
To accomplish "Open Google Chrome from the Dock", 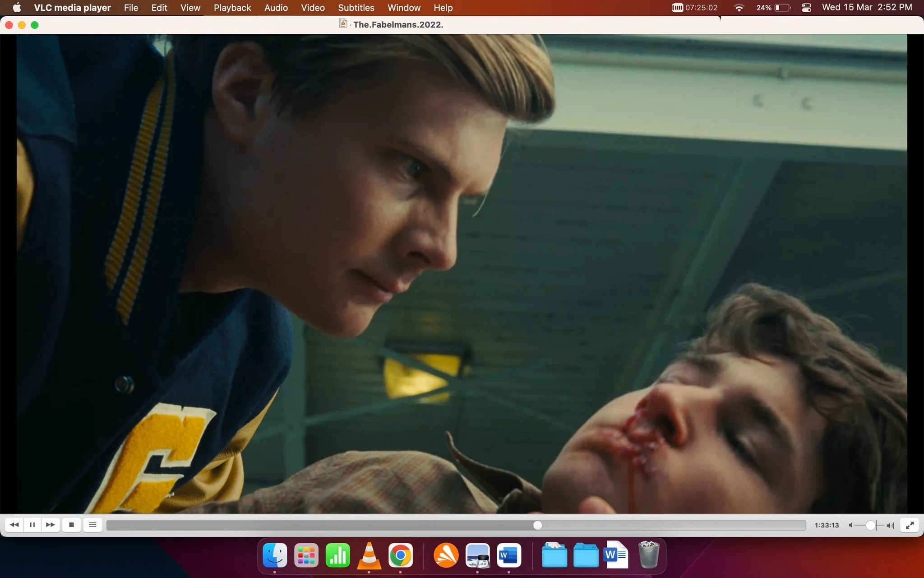I will pos(401,555).
